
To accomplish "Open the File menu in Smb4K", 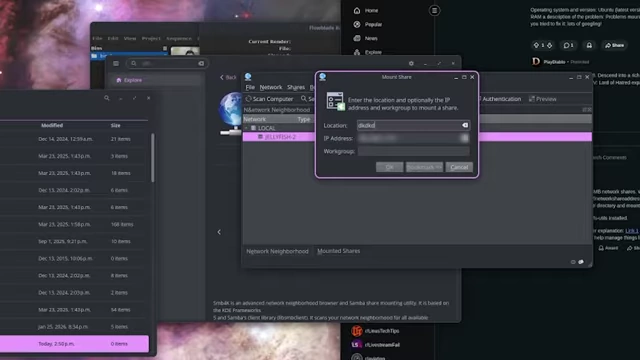I will [250, 87].
